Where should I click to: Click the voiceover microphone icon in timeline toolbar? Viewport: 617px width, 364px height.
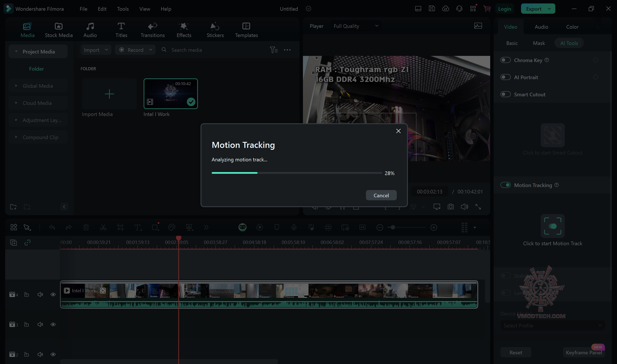(x=294, y=227)
